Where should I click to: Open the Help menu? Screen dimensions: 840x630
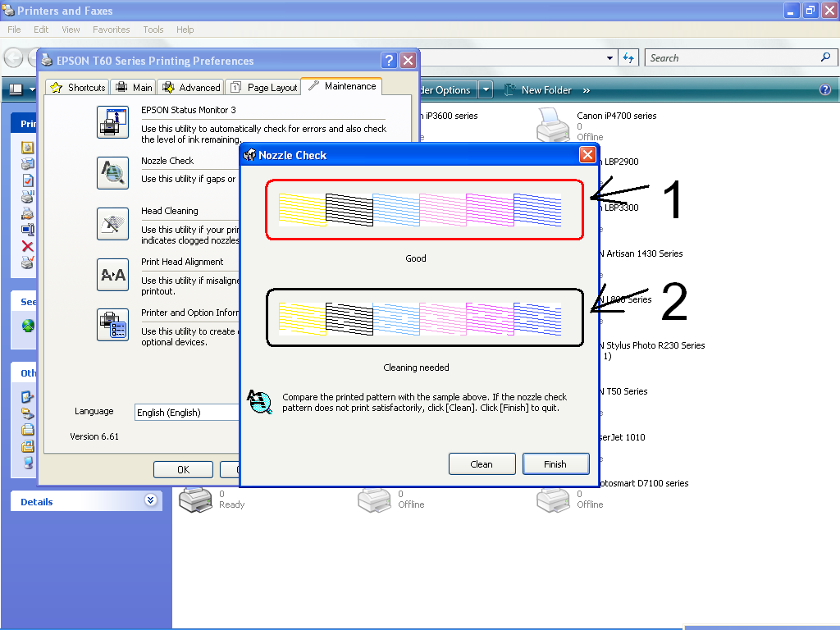185,30
